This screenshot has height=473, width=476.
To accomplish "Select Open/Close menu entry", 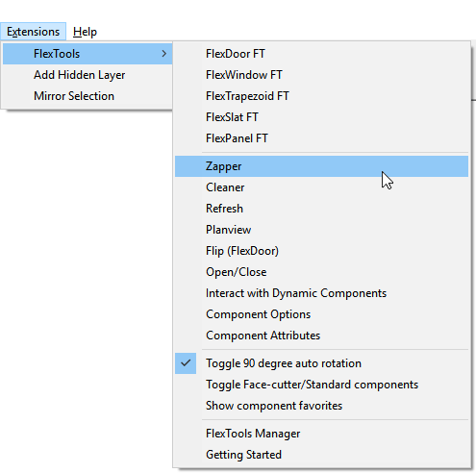I will tap(321, 272).
